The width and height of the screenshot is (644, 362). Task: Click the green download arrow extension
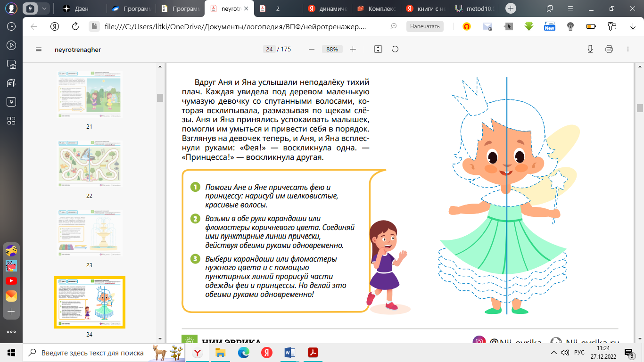coord(528,27)
